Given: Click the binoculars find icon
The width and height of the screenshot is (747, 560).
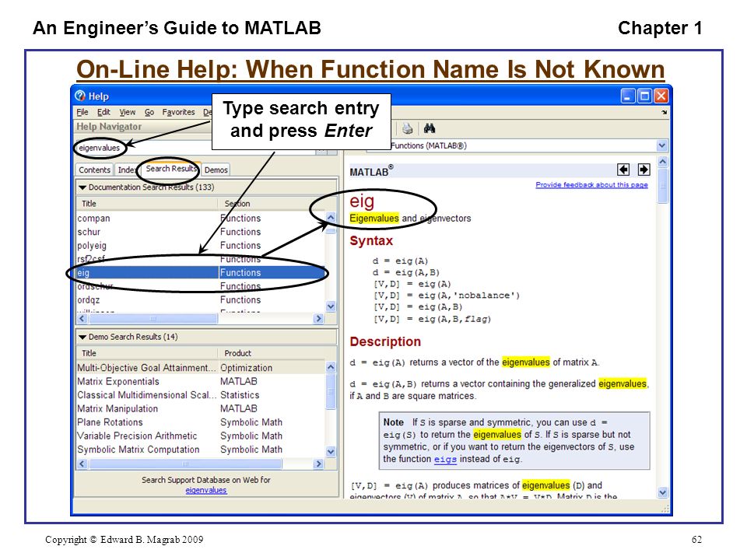Looking at the screenshot, I should click(430, 128).
